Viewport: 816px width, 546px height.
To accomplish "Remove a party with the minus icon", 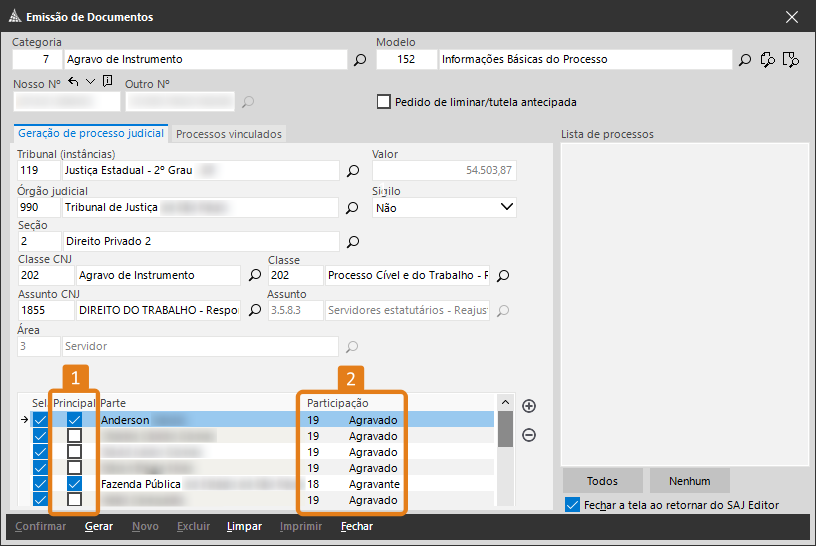I will pos(529,435).
